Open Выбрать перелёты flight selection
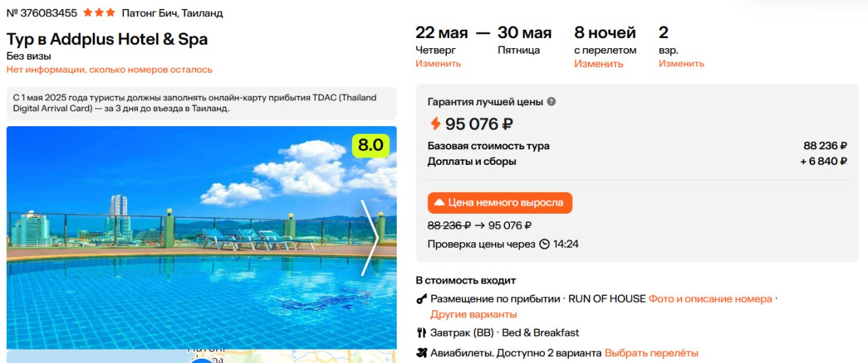 pyautogui.click(x=651, y=353)
